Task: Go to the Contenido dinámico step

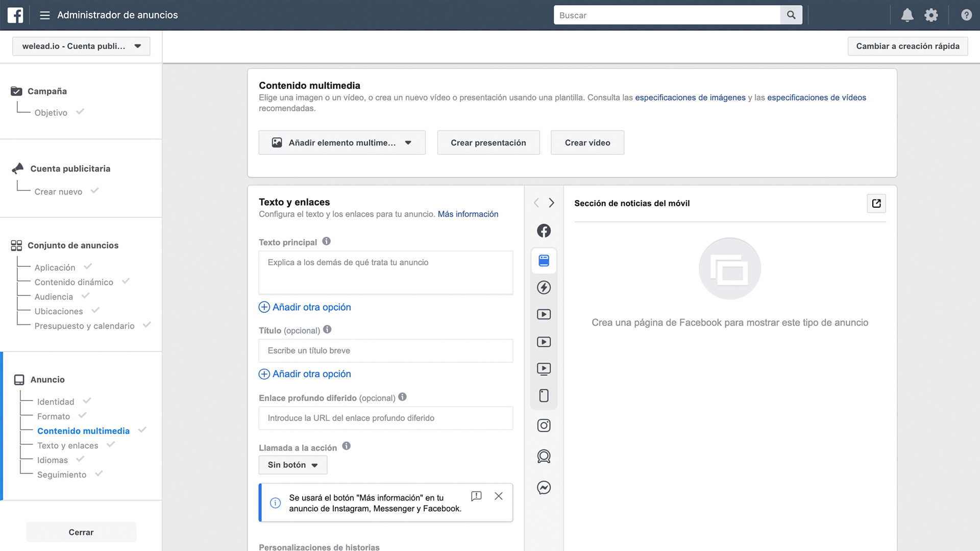Action: tap(74, 282)
